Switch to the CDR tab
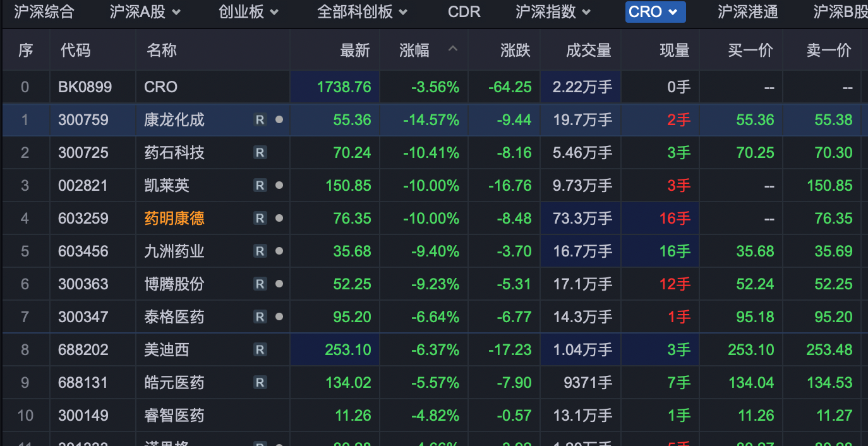868x446 pixels. point(464,11)
